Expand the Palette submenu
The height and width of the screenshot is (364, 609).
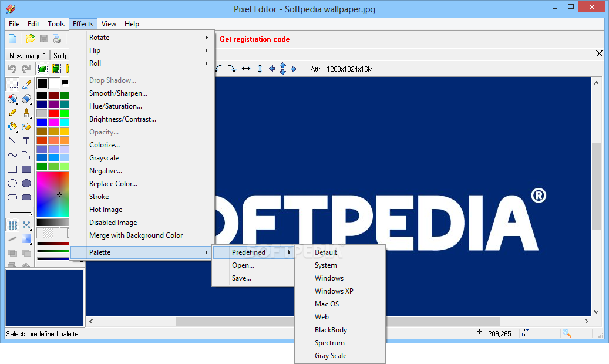click(x=141, y=252)
